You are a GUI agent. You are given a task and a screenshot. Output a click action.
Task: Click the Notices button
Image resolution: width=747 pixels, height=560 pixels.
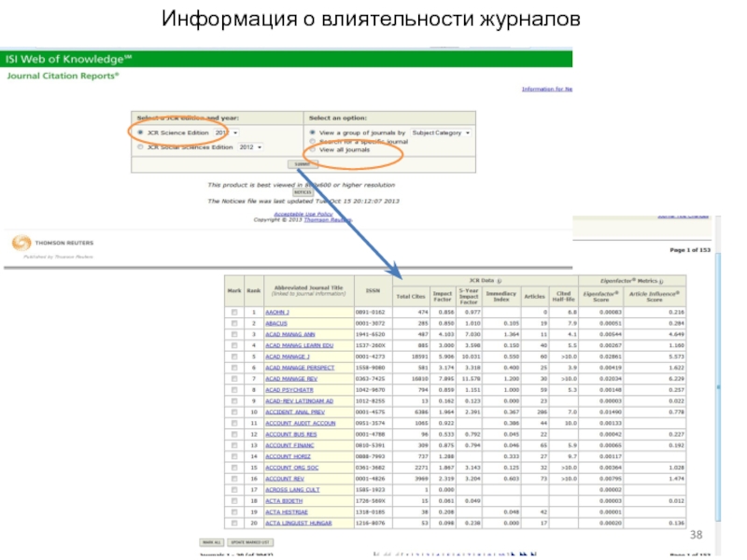pos(303,192)
